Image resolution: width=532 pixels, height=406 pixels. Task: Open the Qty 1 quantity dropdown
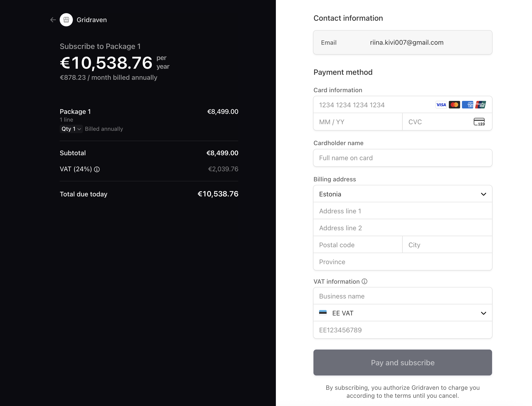point(71,129)
